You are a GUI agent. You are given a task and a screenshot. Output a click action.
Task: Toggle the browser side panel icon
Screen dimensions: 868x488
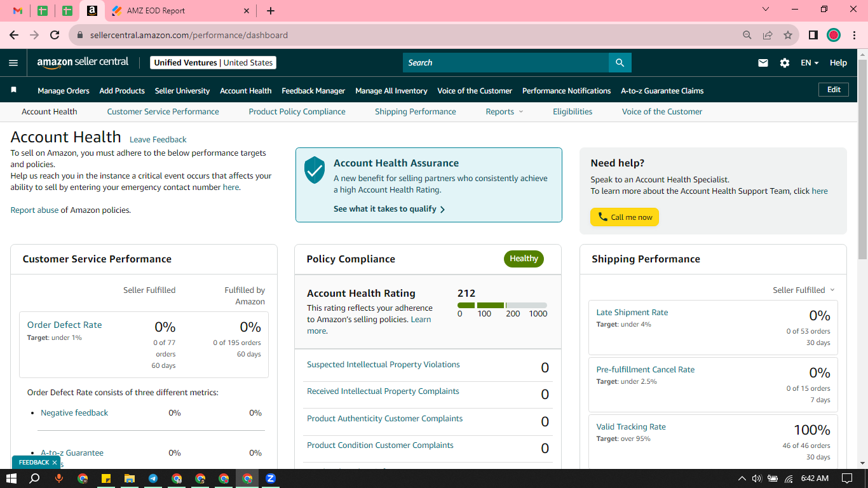coord(813,35)
